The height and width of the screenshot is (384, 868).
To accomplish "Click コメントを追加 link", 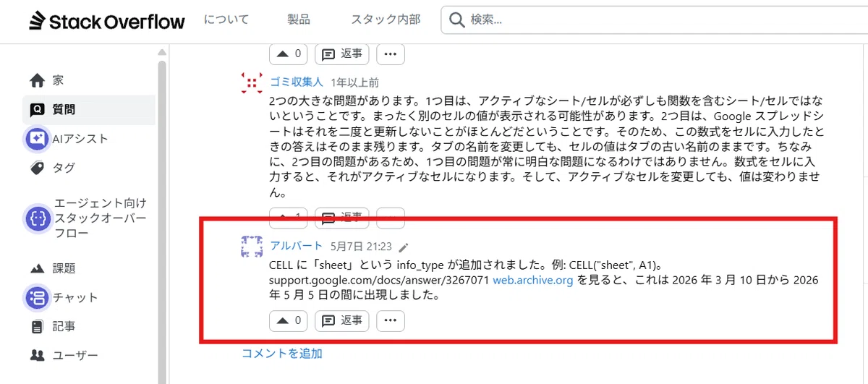I will click(282, 354).
